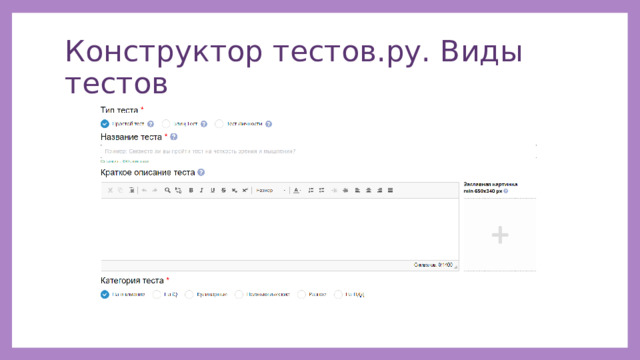Click inside the description editor text area
This screenshot has height=360, width=640.
(280, 229)
